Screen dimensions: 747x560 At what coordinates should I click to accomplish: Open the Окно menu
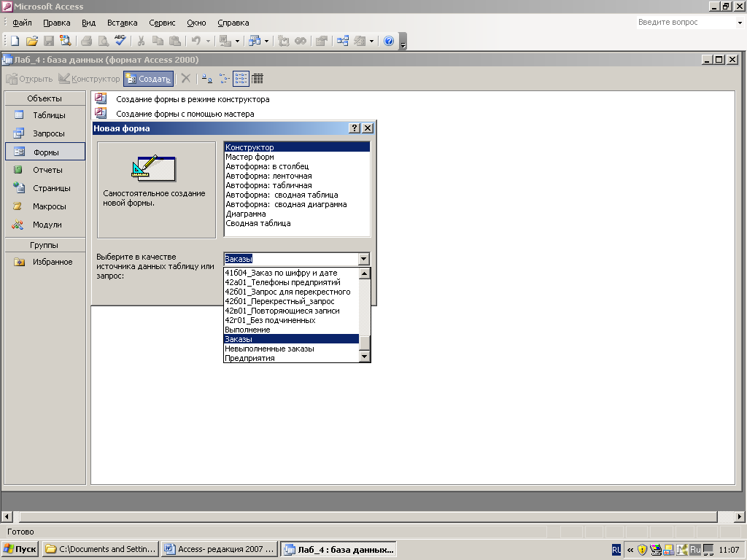[x=196, y=23]
